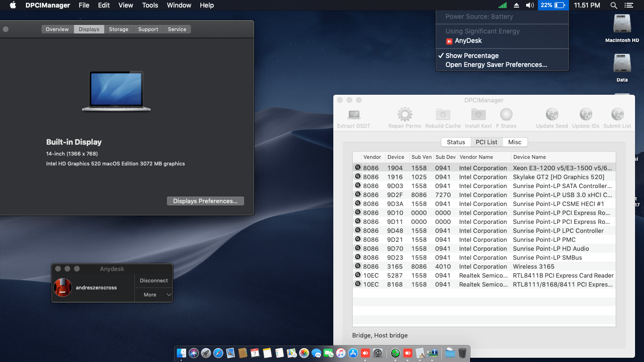Open Storage tab in About This Mac
Image resolution: width=644 pixels, height=362 pixels.
point(119,29)
